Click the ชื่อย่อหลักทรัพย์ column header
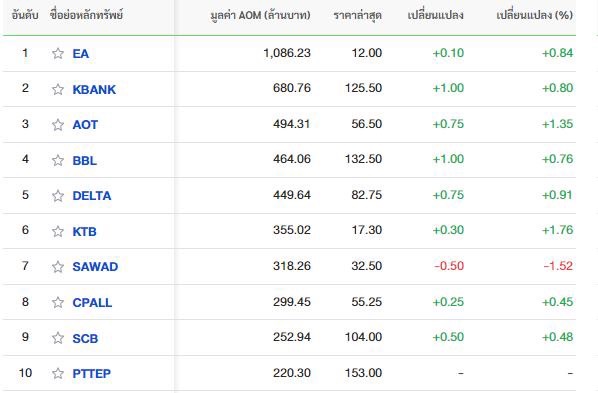598x393 pixels. click(x=87, y=15)
